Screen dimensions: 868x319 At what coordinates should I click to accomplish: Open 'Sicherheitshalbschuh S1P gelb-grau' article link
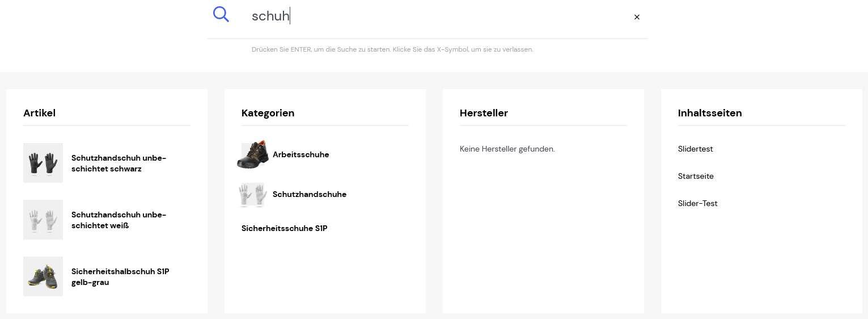coord(120,277)
